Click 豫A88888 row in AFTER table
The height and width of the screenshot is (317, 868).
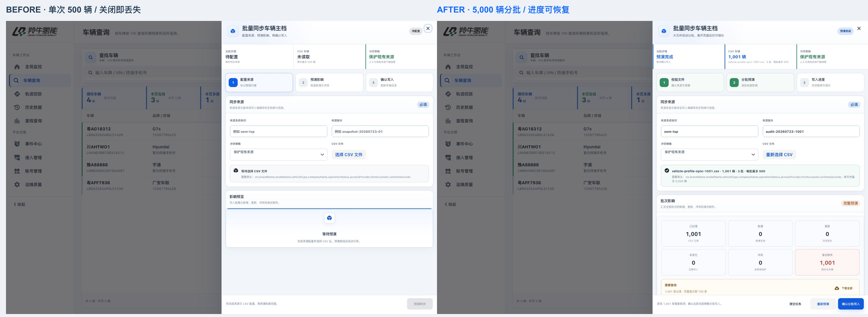582,167
